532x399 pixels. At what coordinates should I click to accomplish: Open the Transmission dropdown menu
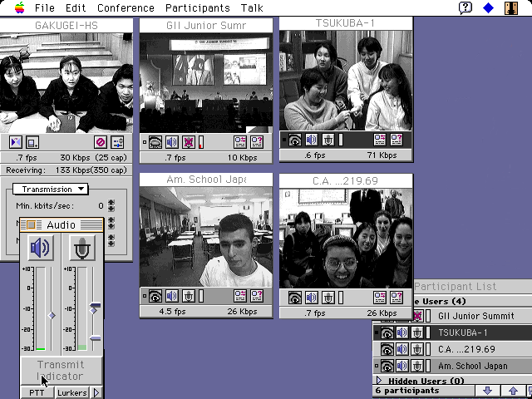54,189
